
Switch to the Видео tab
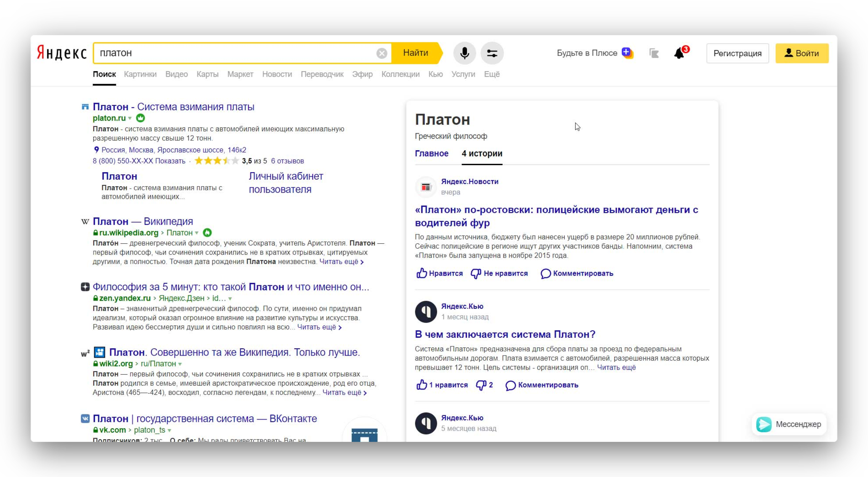pos(176,74)
